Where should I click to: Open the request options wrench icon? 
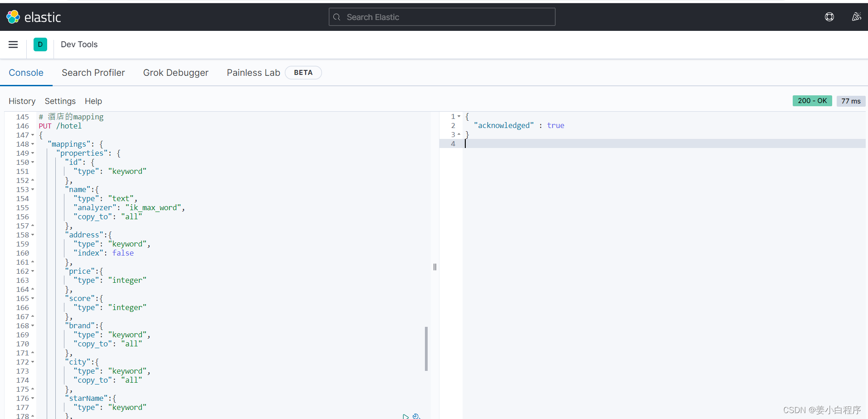tap(417, 416)
